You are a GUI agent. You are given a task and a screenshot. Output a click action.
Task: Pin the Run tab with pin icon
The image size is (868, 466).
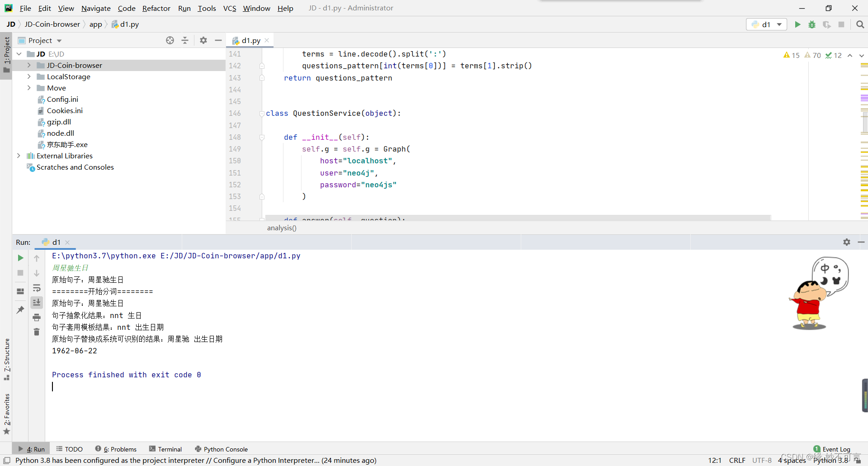[20, 310]
